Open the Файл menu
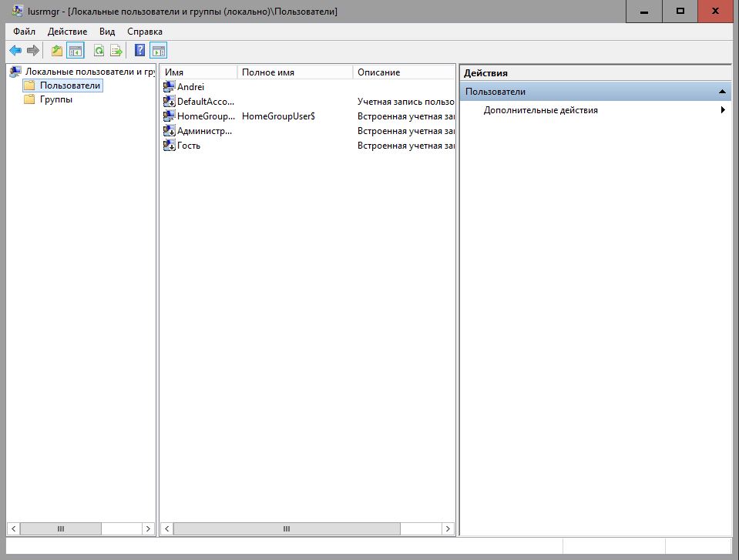This screenshot has width=739, height=560. click(24, 32)
